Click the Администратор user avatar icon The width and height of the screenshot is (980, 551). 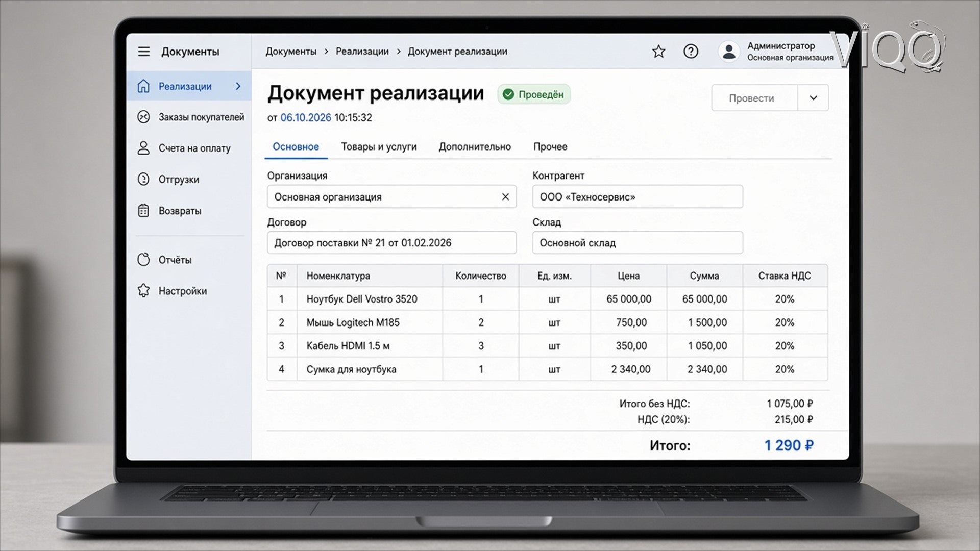pyautogui.click(x=729, y=52)
